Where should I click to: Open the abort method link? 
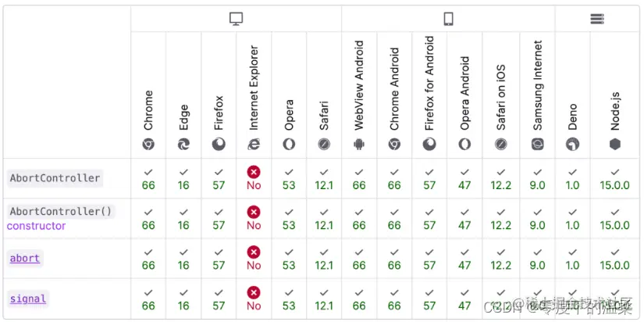pyautogui.click(x=25, y=259)
